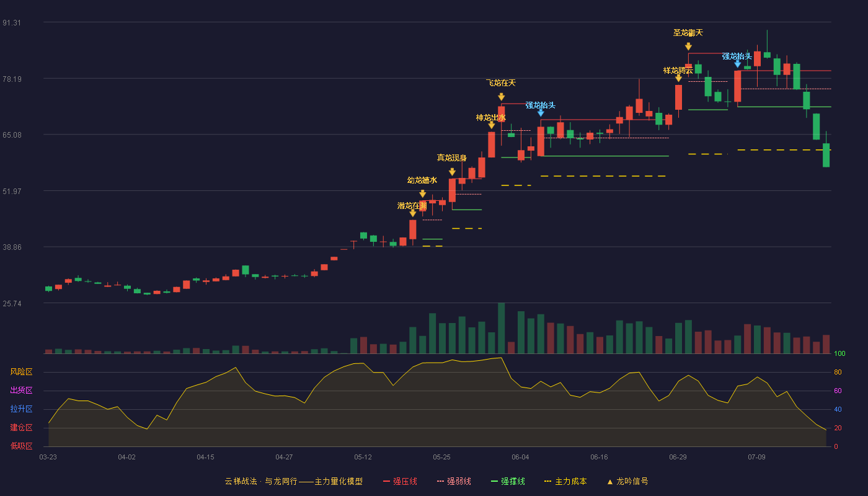This screenshot has height=496, width=868.
Task: Select the 潜龙在渊 signal label
Action: coord(412,205)
